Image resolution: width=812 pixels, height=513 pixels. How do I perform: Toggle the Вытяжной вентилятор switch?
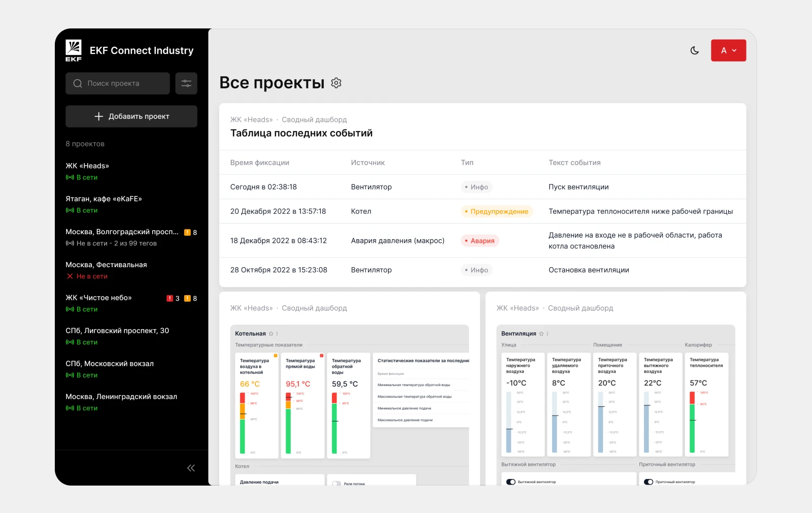click(511, 482)
